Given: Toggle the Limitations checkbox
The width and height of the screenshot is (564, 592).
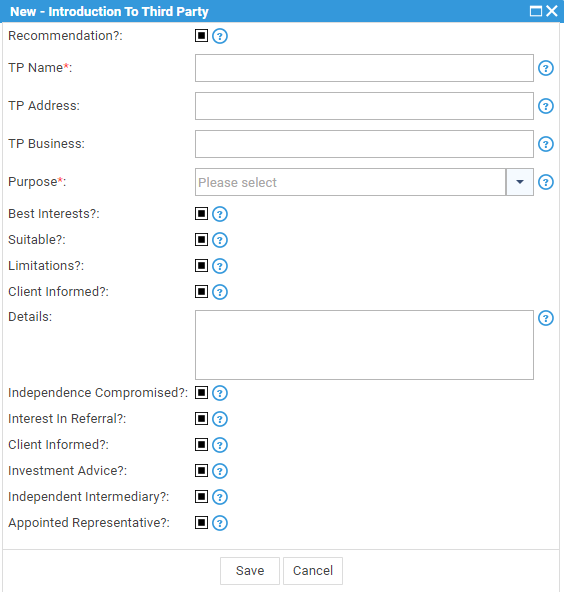Looking at the screenshot, I should coord(201,265).
